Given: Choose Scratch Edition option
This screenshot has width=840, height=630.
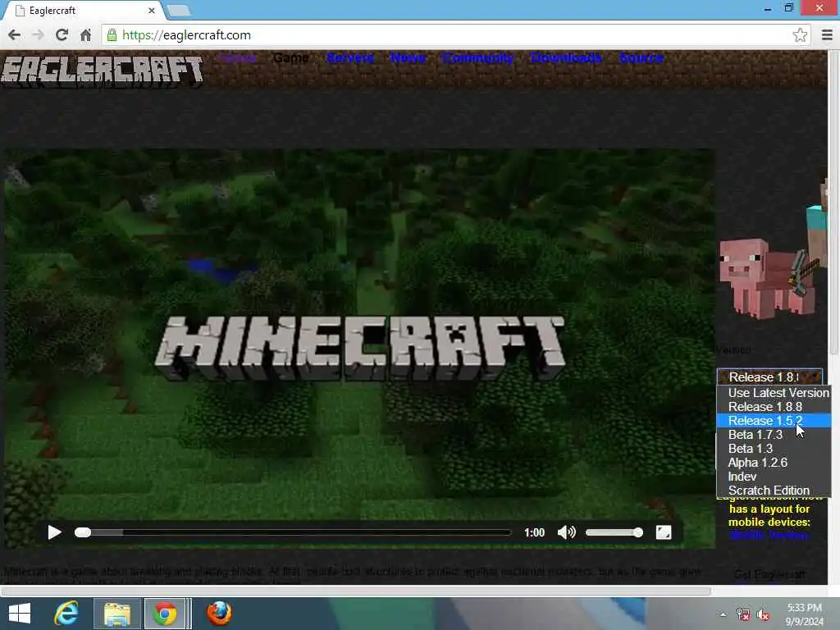Looking at the screenshot, I should click(x=774, y=491).
